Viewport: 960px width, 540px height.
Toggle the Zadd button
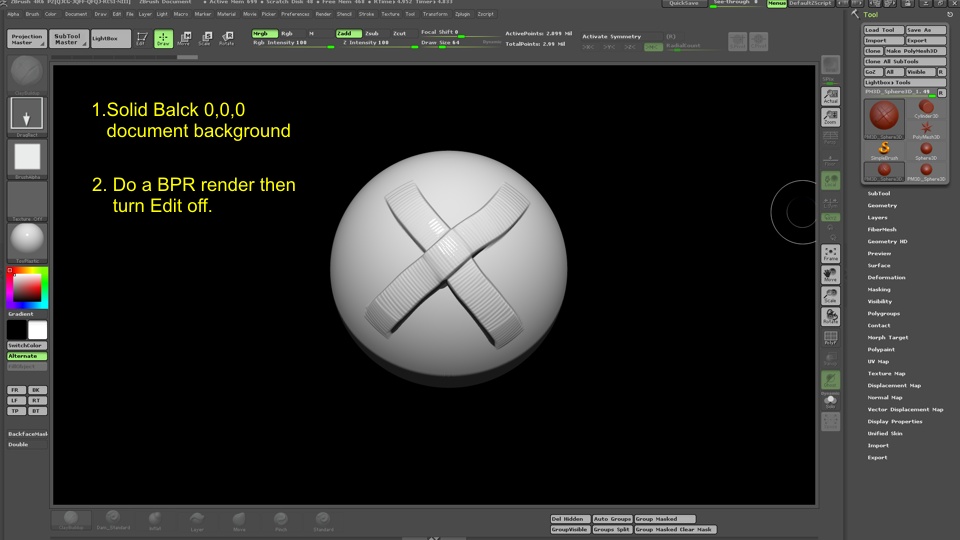point(348,34)
